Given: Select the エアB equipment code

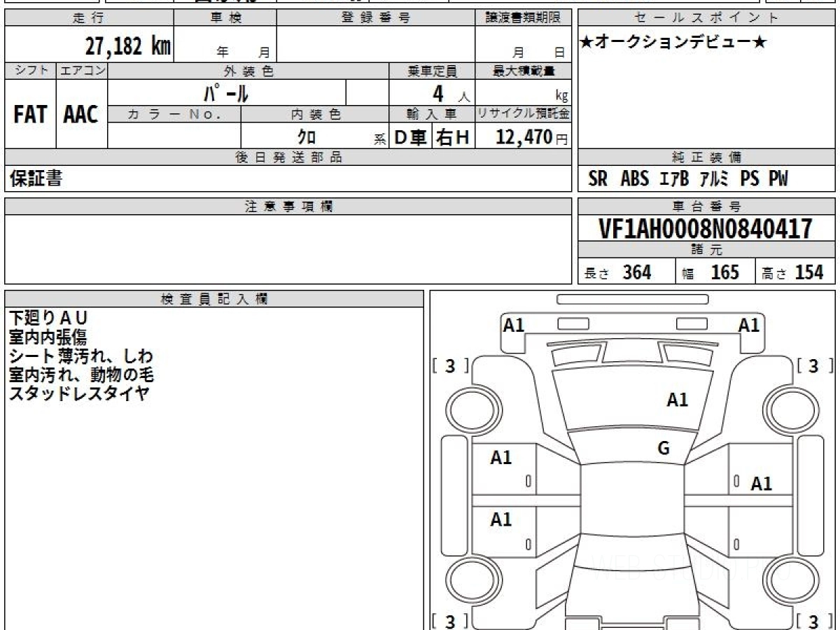Looking at the screenshot, I should click(675, 179).
